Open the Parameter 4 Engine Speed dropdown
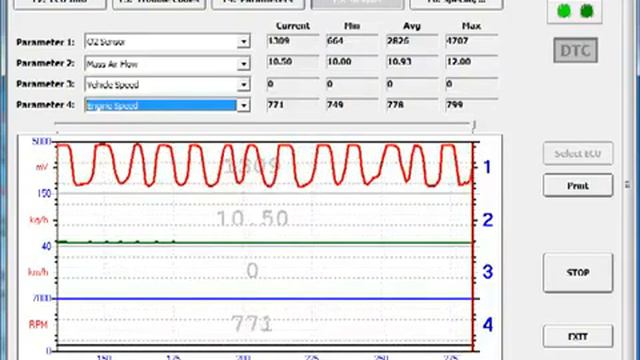 tap(243, 105)
